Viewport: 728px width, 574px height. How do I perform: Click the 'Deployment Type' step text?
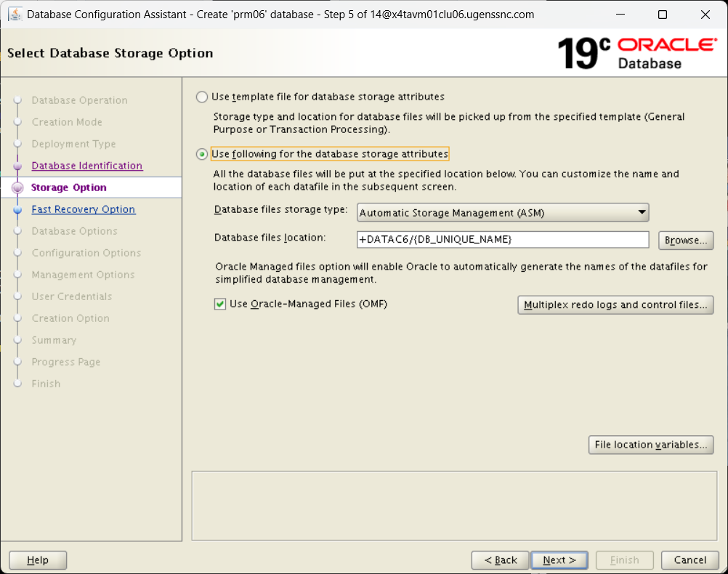point(73,144)
